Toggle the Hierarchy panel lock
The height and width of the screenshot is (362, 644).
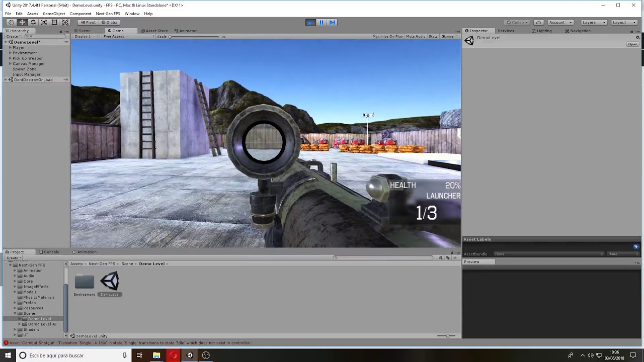pos(61,31)
